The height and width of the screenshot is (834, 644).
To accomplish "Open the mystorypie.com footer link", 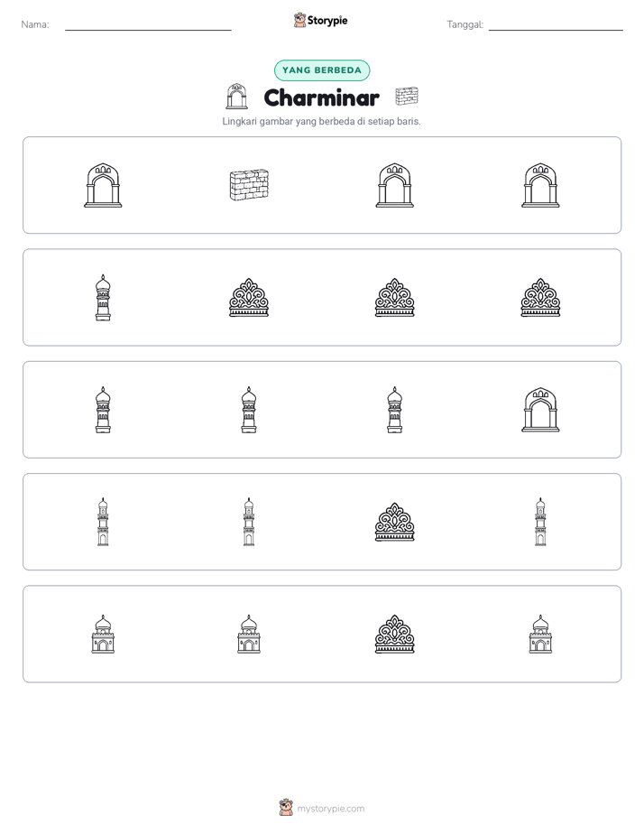I will [x=330, y=809].
